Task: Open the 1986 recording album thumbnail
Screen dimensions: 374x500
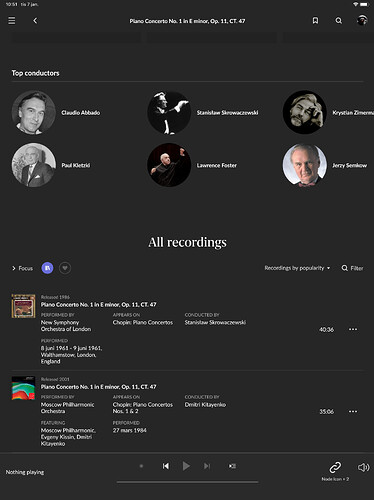Action: (23, 306)
